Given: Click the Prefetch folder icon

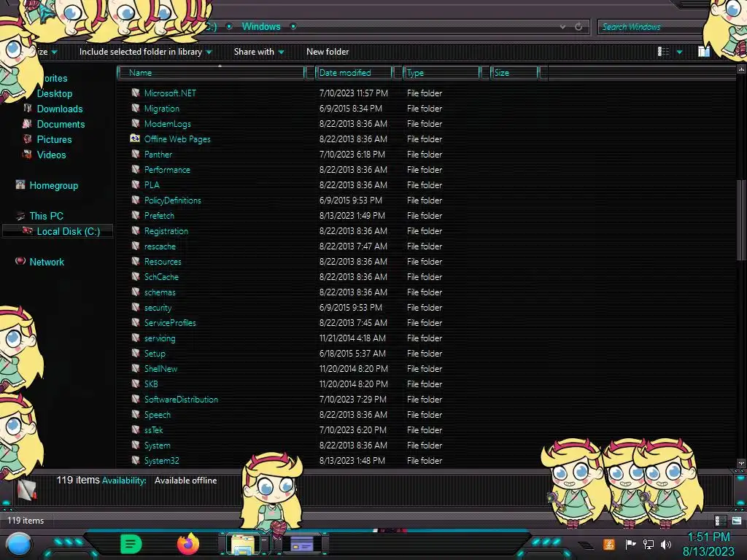Looking at the screenshot, I should pos(136,215).
